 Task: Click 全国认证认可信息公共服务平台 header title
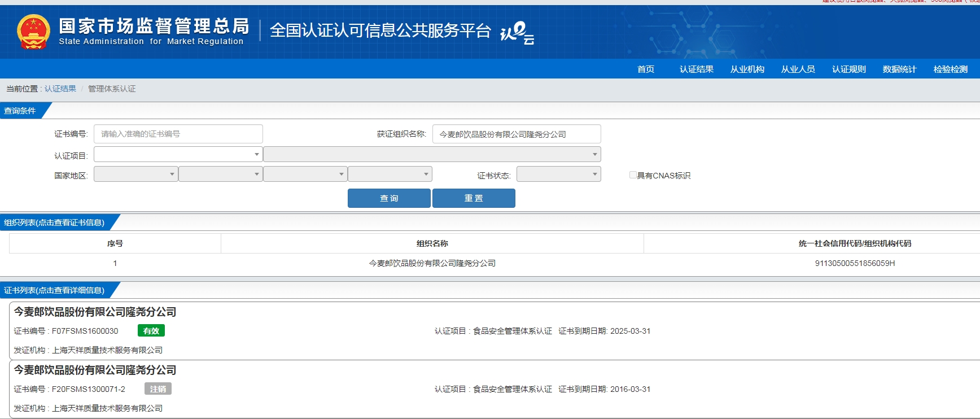coord(380,30)
